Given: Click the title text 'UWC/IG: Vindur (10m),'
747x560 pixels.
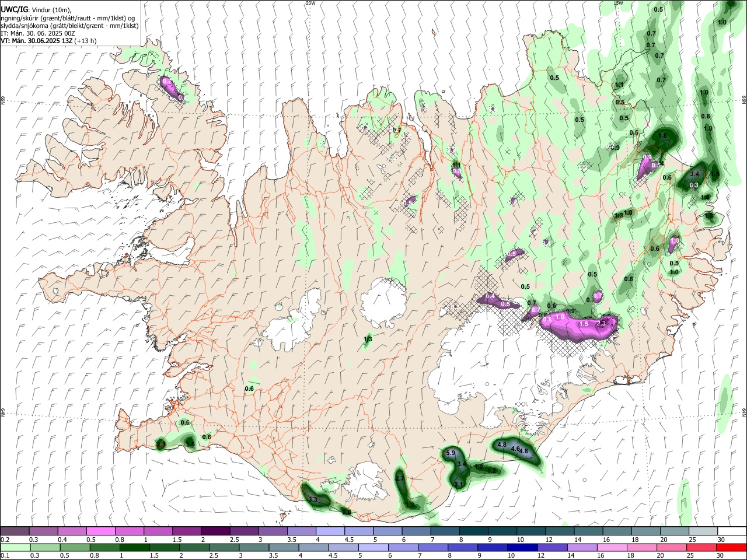Looking at the screenshot, I should coord(36,9).
